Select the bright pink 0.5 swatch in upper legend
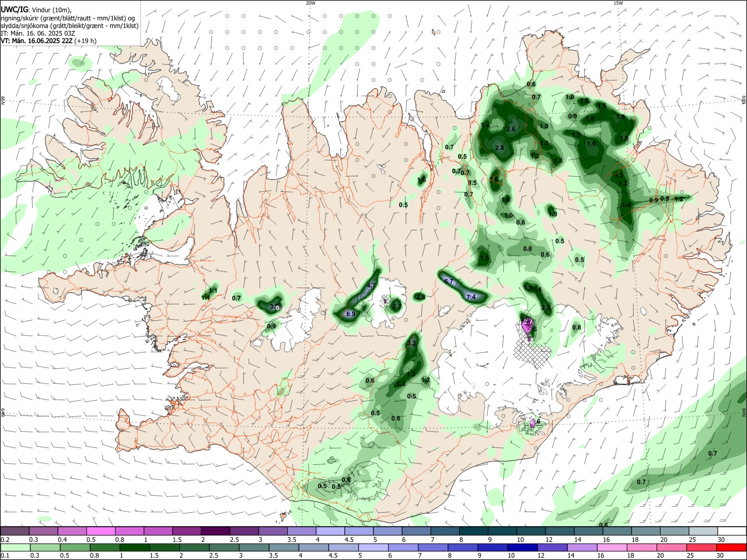 (101, 531)
